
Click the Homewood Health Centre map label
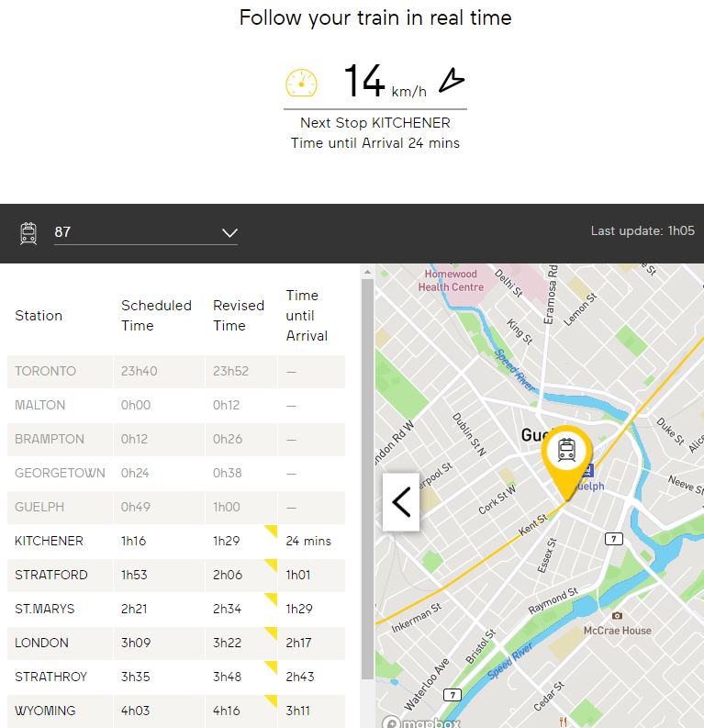click(x=451, y=280)
